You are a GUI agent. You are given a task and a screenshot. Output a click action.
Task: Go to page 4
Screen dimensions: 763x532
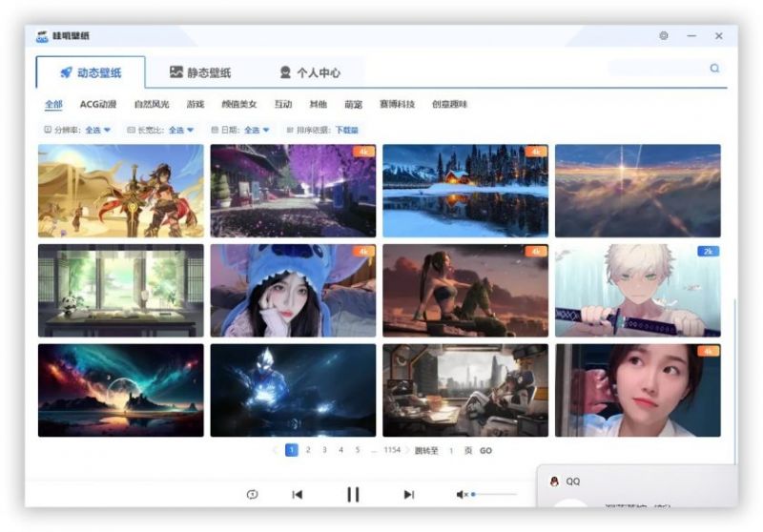pos(341,450)
